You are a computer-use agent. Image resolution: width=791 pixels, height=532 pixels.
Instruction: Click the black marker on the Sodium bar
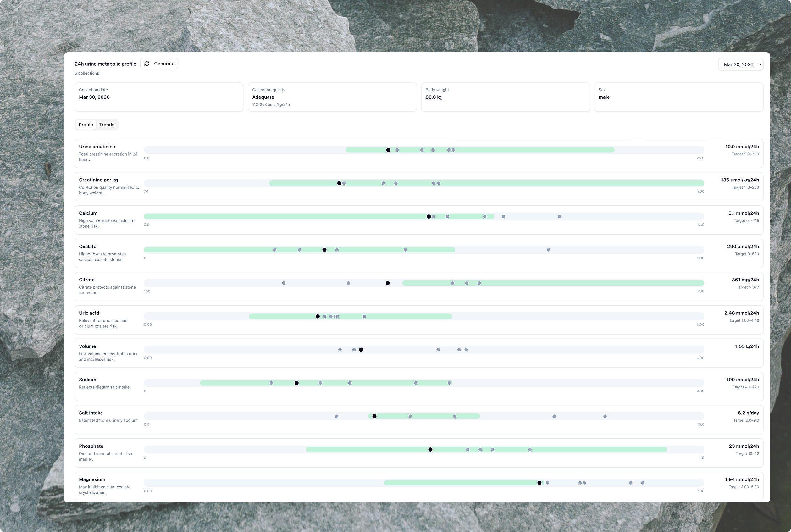pos(296,383)
